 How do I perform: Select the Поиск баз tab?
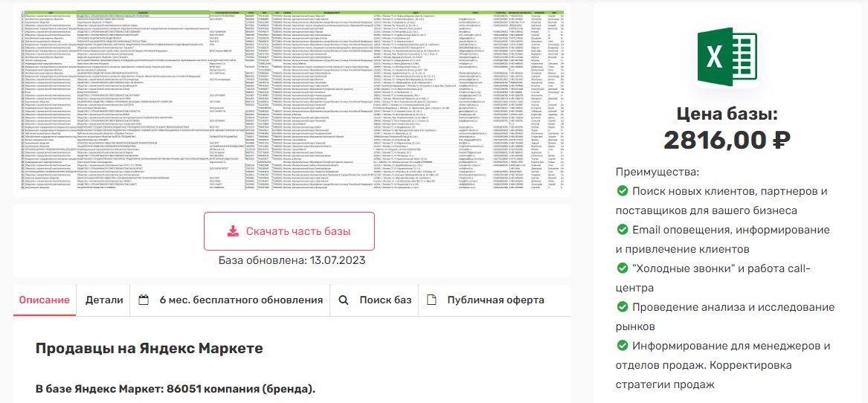coord(376,300)
